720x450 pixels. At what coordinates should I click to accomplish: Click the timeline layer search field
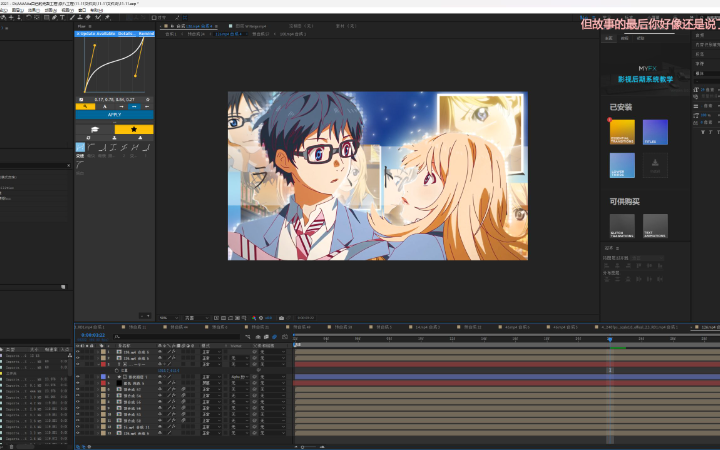point(177,337)
